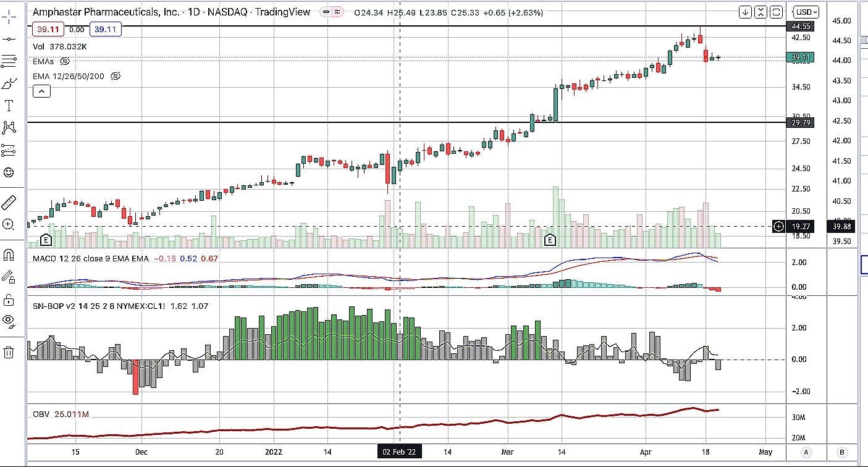Click the plus button beside 19.27

tap(778, 227)
